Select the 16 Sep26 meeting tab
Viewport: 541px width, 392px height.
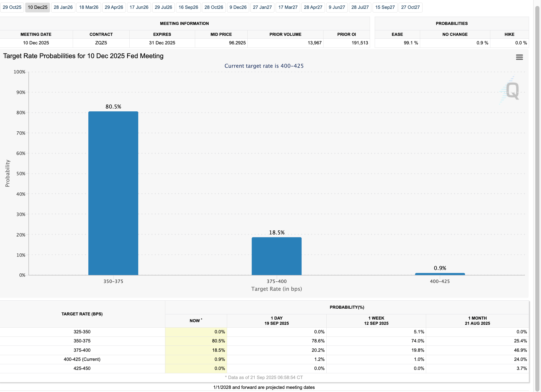point(188,7)
